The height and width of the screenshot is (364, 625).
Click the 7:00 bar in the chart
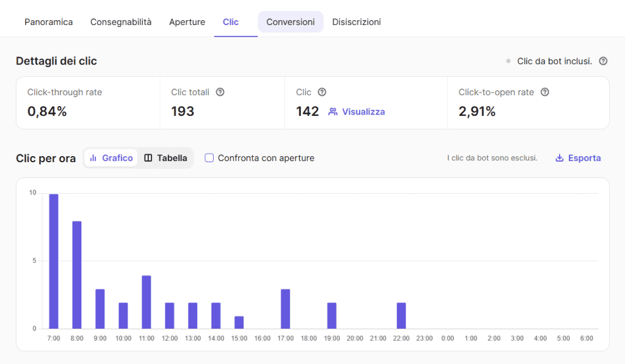click(x=54, y=261)
